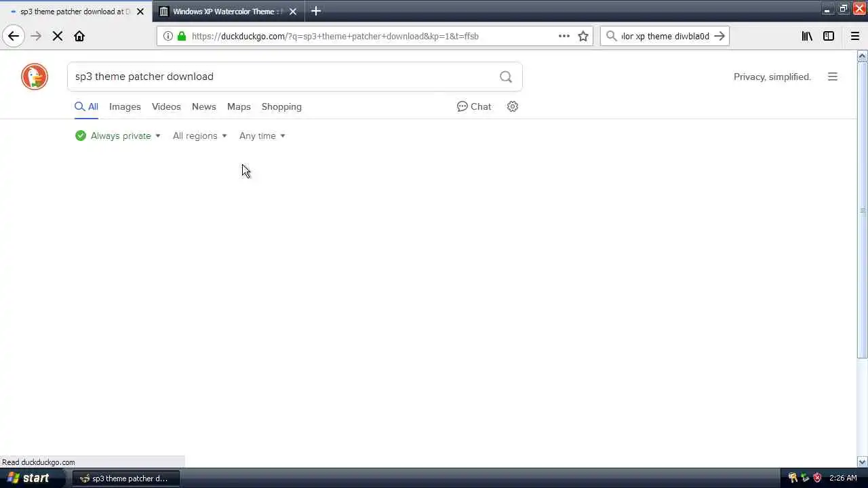Click the taskbar clock showing 2:26 AM
The height and width of the screenshot is (488, 868).
pos(843,478)
